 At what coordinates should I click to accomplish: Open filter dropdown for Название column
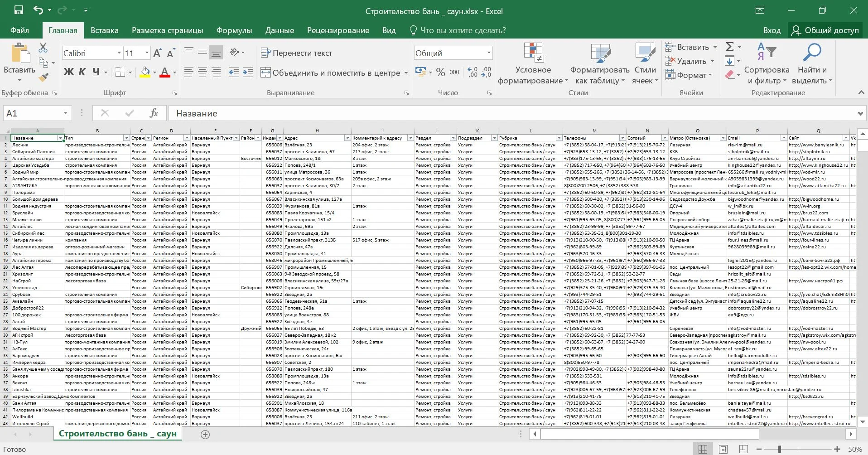[60, 138]
